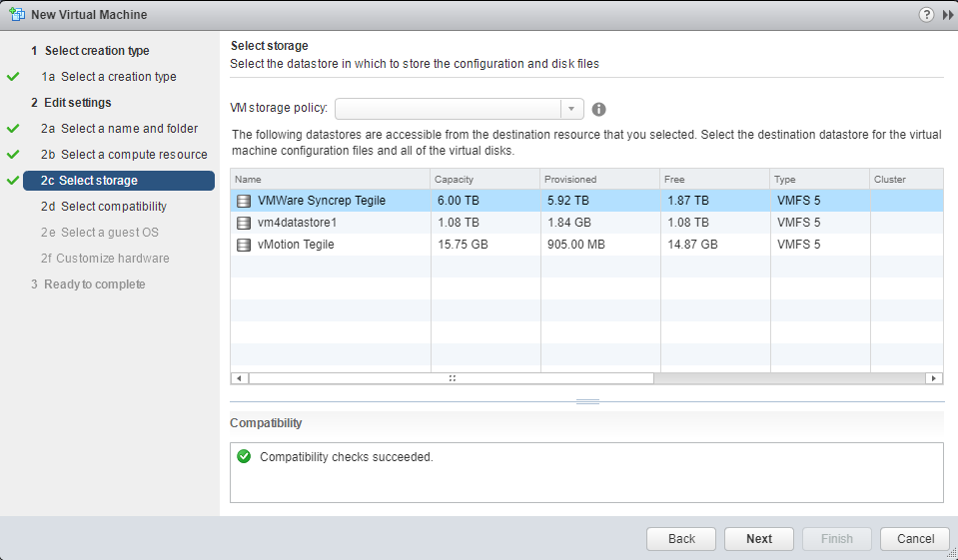This screenshot has width=958, height=560.
Task: Click the New Virtual Machine title icon
Action: click(x=17, y=15)
